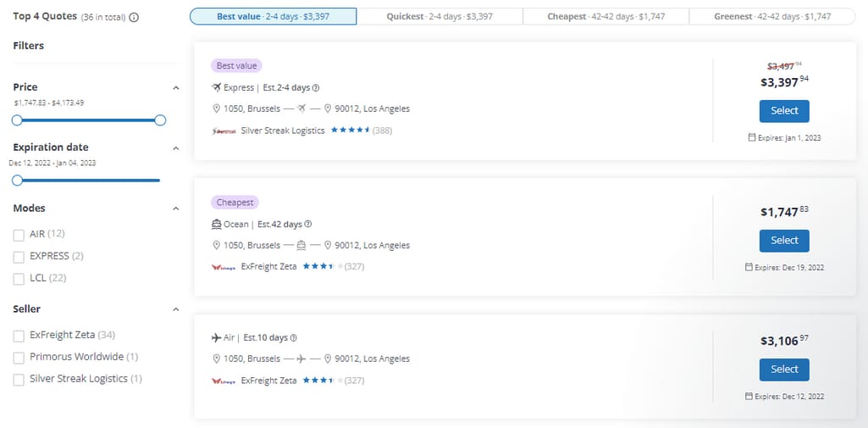Click the help icon next to Est.2-4 days

pos(316,87)
